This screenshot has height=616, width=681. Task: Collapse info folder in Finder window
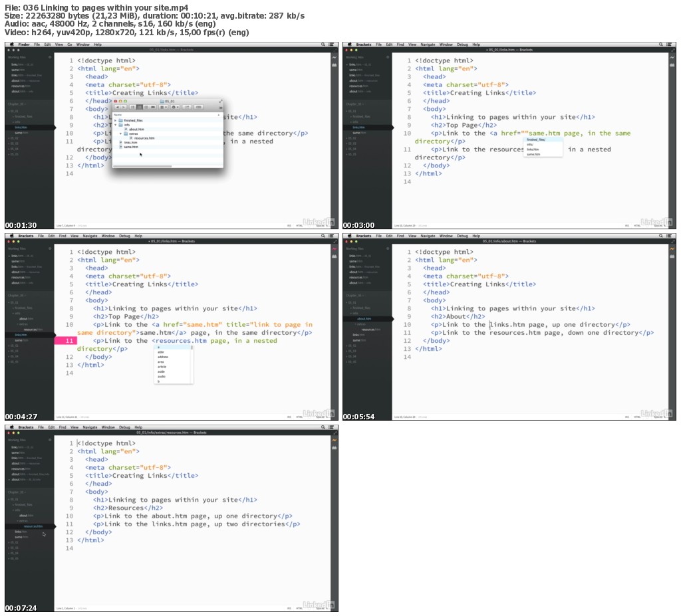click(x=115, y=125)
